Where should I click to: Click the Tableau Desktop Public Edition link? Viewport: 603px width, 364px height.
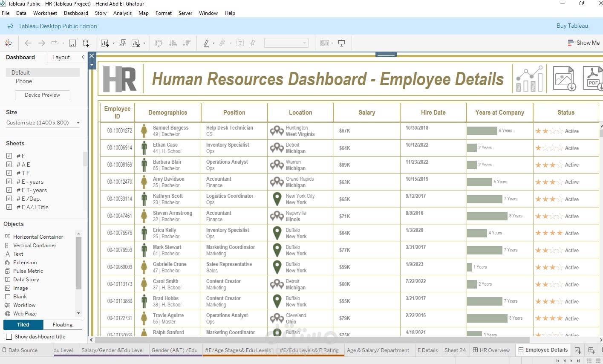58,26
